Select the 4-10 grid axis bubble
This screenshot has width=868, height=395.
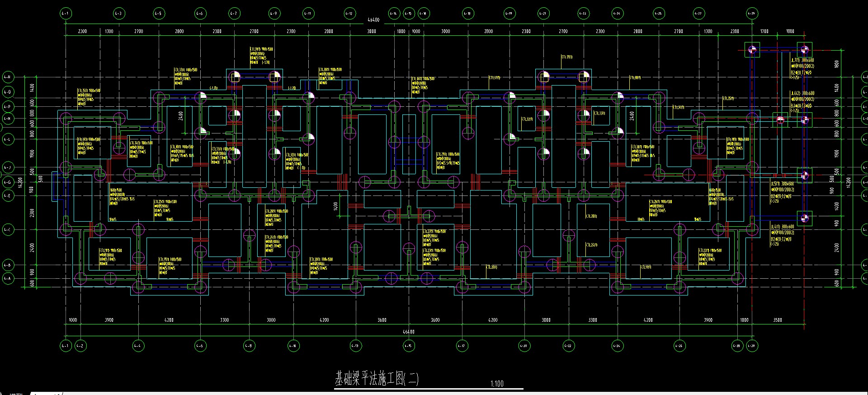293,346
